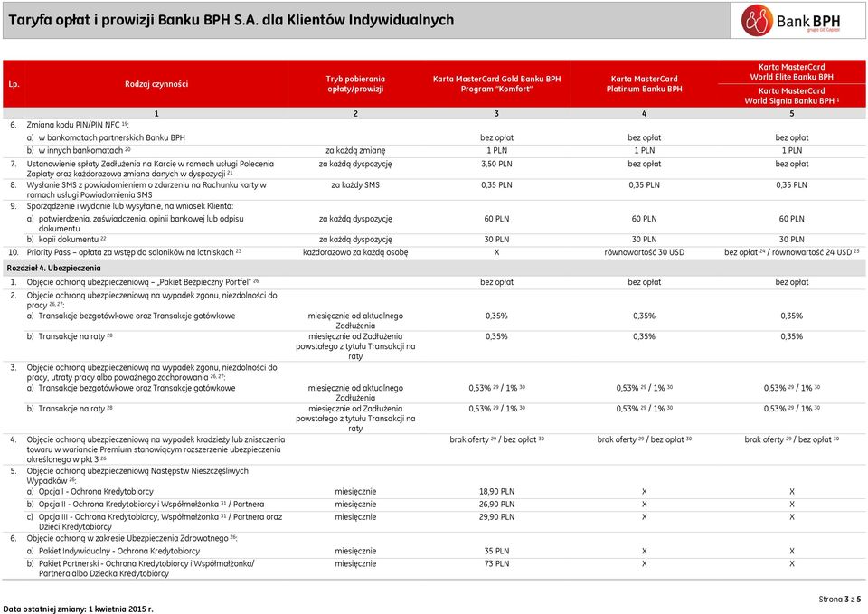Viewport: 868px width, 614px height.
Task: Click 'Strona 3 z 5' page indicator
Action: tap(840, 600)
